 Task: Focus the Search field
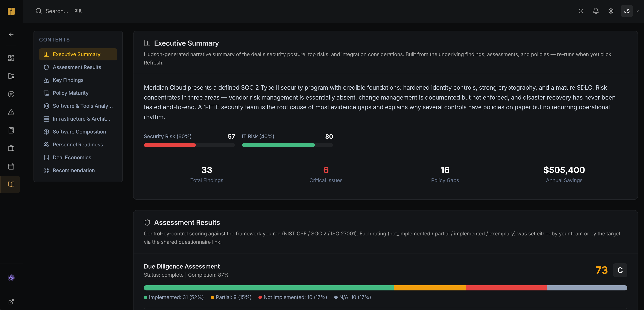click(x=59, y=11)
